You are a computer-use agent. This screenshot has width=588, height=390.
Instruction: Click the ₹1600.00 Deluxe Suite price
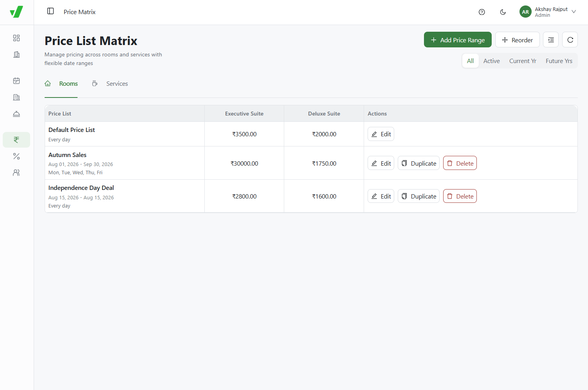pos(324,196)
